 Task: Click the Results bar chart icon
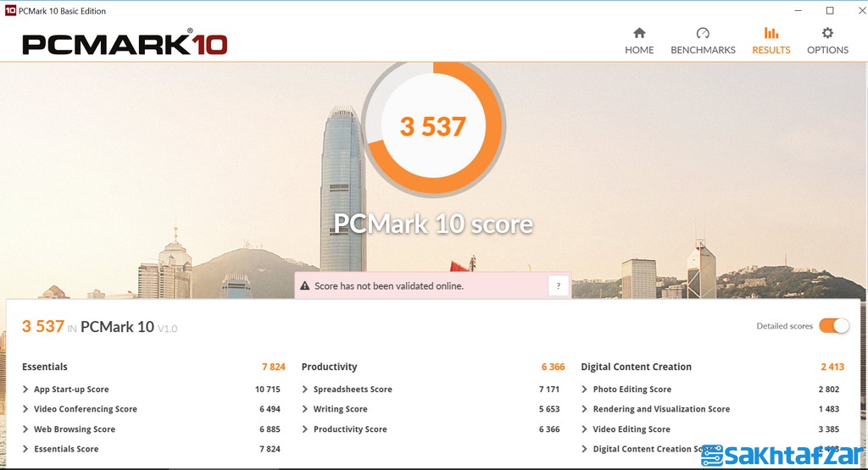[771, 33]
